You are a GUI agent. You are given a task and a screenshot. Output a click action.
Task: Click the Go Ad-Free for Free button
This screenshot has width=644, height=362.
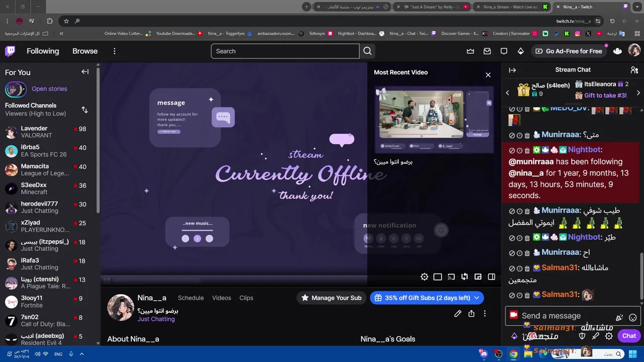pos(569,51)
